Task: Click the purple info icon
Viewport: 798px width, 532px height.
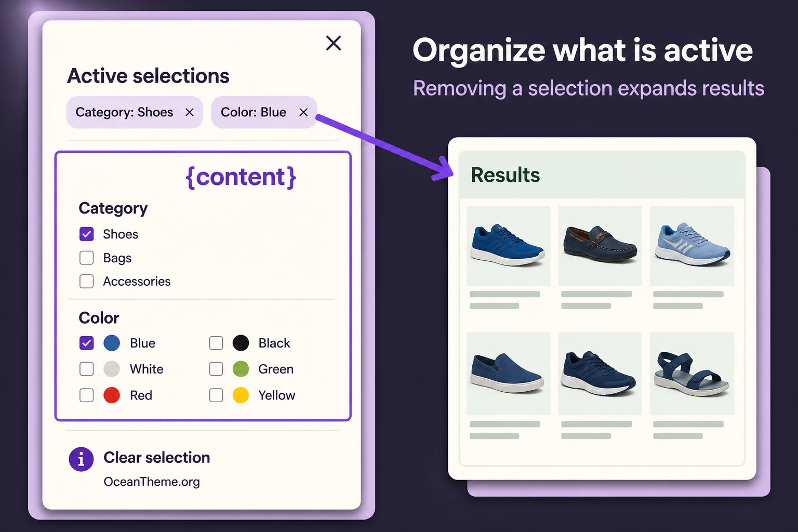Action: [x=81, y=459]
